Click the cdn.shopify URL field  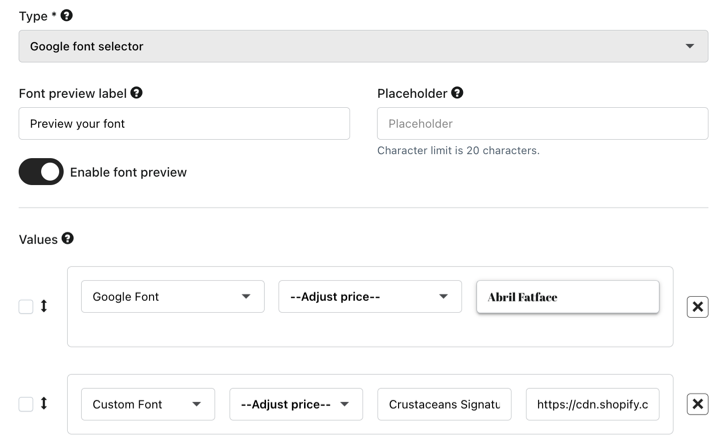[x=592, y=404]
